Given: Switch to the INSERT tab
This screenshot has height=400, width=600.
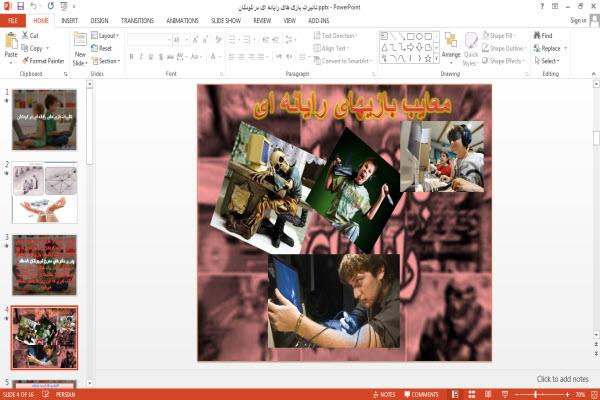Looking at the screenshot, I should coord(69,21).
